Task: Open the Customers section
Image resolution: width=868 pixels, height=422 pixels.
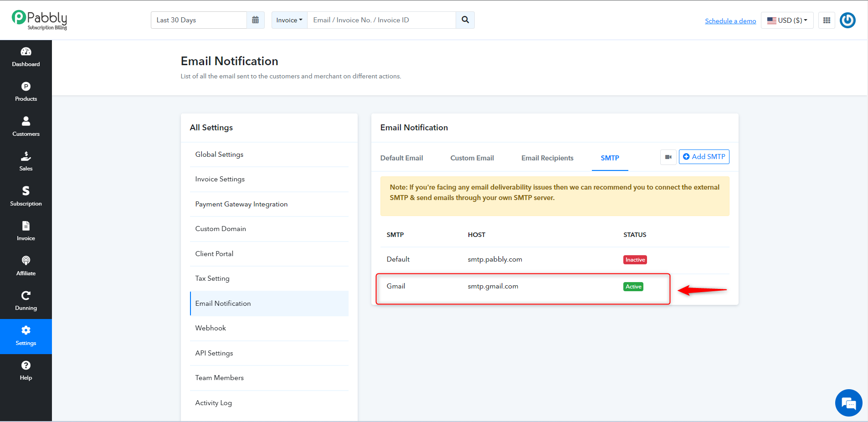Action: [26, 127]
